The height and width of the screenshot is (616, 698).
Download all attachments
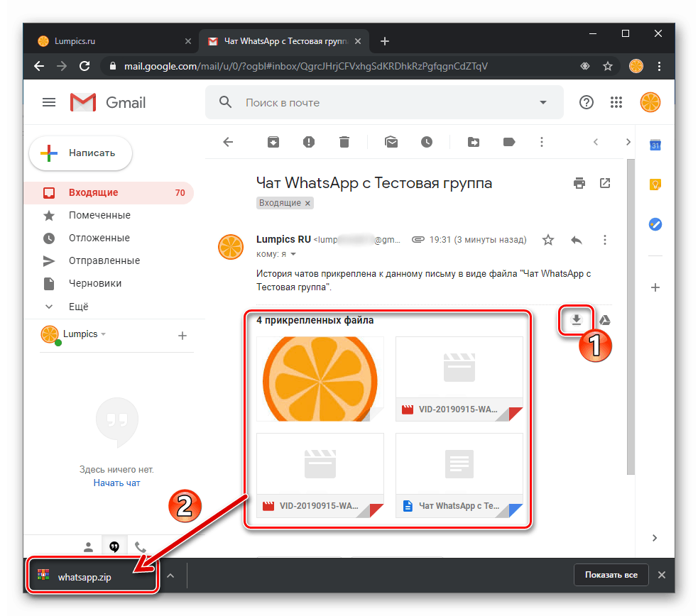pyautogui.click(x=577, y=320)
